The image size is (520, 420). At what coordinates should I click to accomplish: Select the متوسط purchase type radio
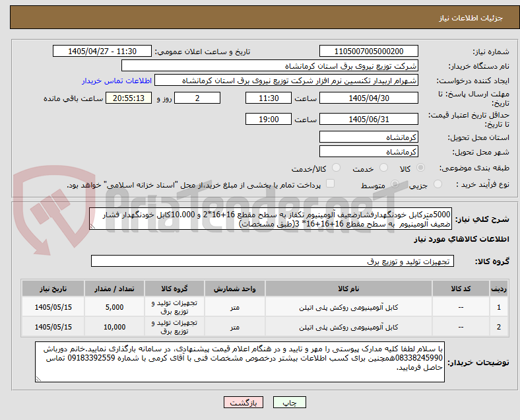[395, 184]
